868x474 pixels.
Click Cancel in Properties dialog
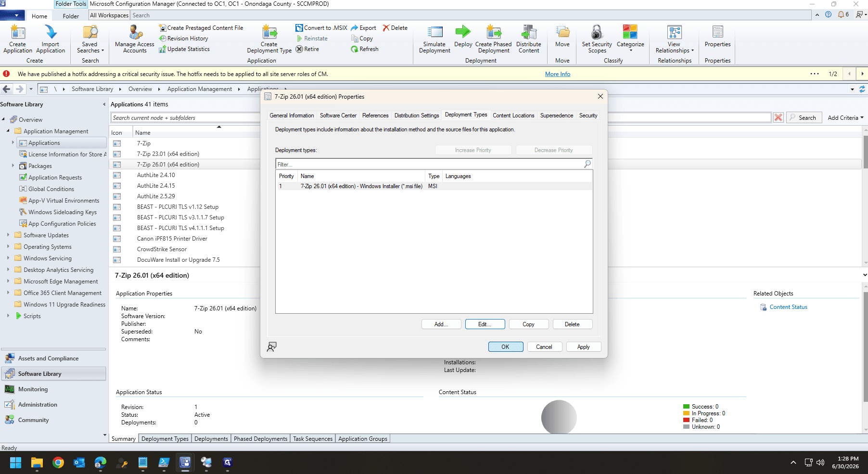(x=544, y=347)
